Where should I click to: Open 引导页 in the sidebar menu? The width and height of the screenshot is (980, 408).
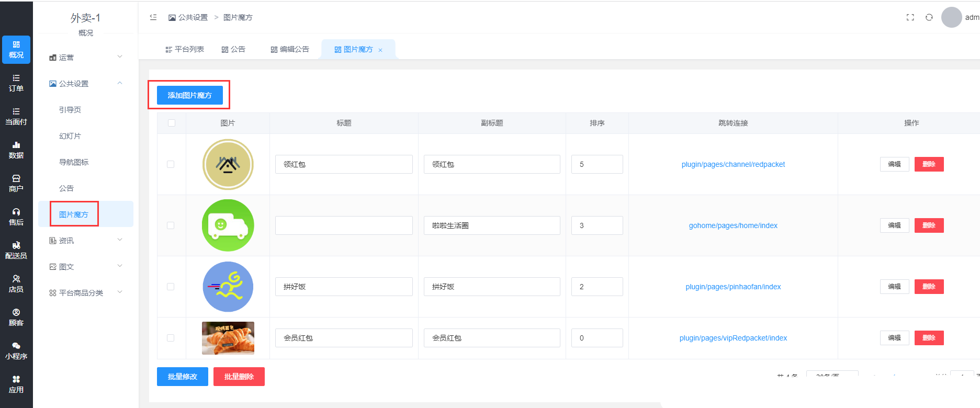(70, 109)
